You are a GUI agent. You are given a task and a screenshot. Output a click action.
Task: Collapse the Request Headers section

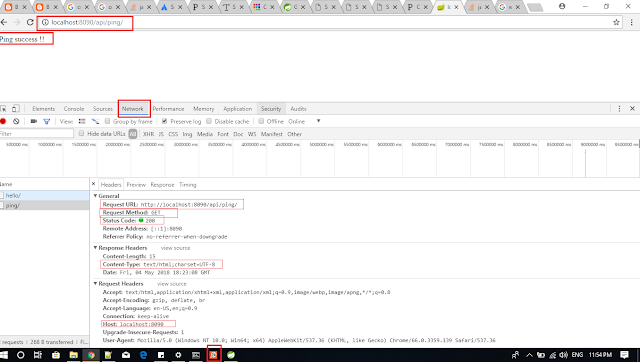click(96, 284)
